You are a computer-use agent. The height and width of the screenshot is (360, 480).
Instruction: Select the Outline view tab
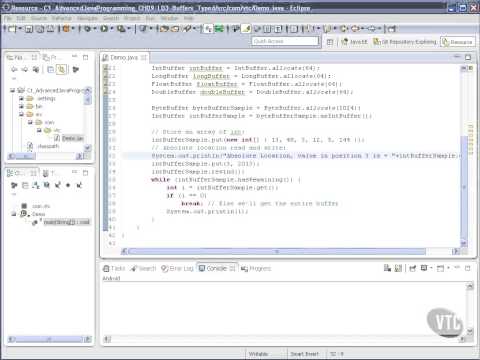click(x=21, y=173)
